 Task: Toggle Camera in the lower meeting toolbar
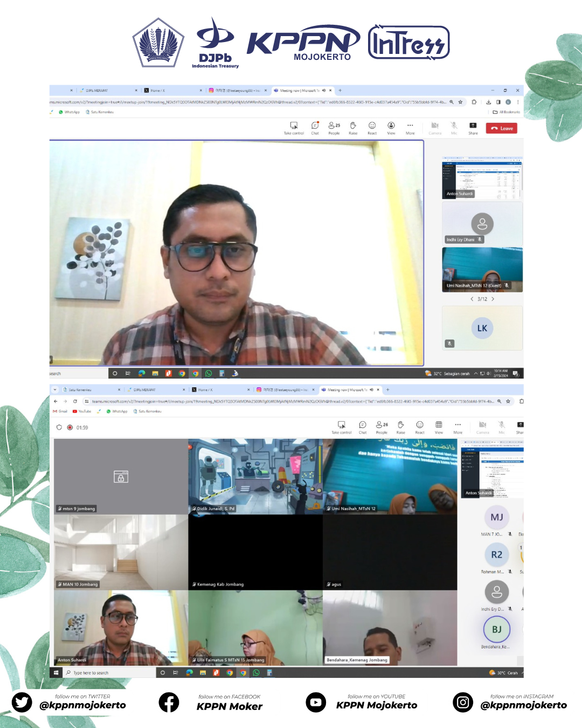[482, 427]
